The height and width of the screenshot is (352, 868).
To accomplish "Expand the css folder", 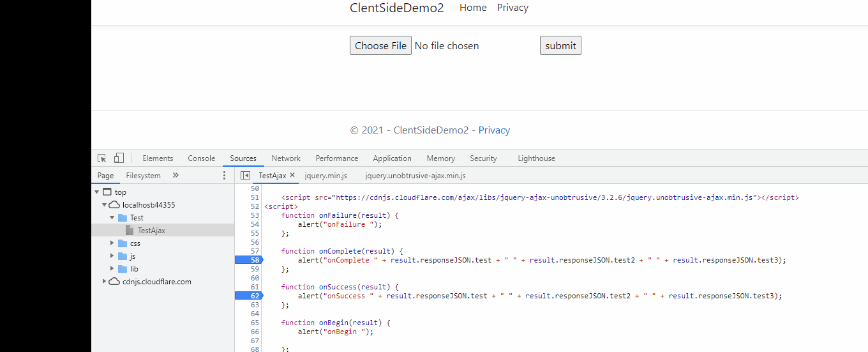I will point(112,243).
